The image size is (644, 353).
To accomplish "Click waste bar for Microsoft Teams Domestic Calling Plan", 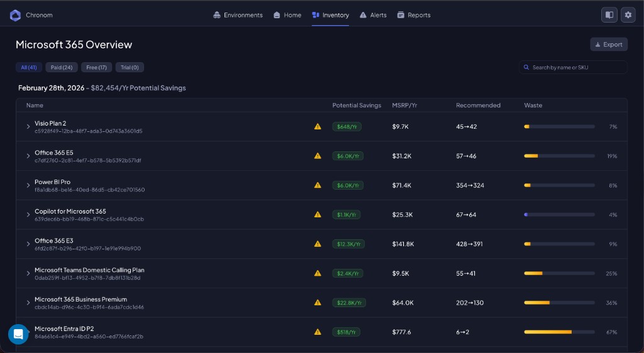I will (x=559, y=273).
